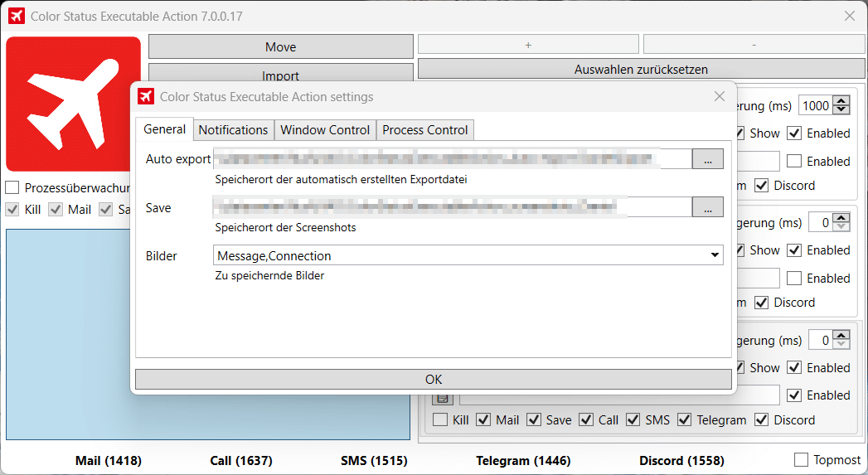Browse for Auto export file location

[x=707, y=159]
